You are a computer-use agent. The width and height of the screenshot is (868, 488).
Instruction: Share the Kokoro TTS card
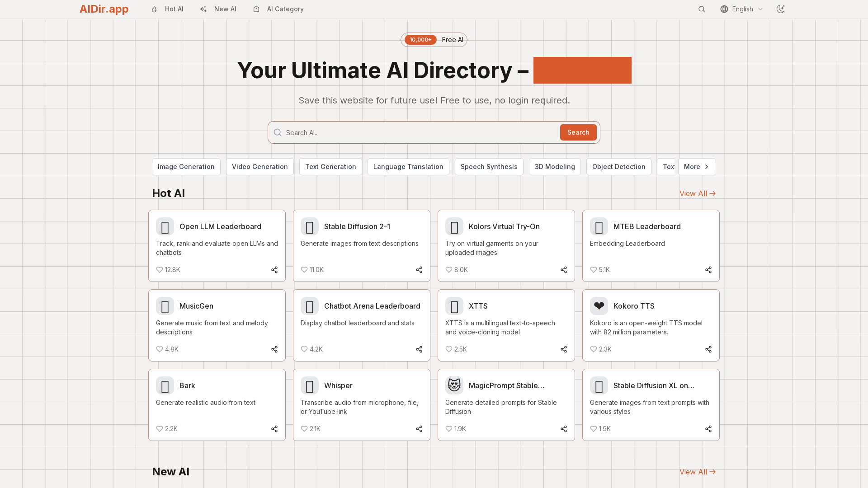[708, 349]
